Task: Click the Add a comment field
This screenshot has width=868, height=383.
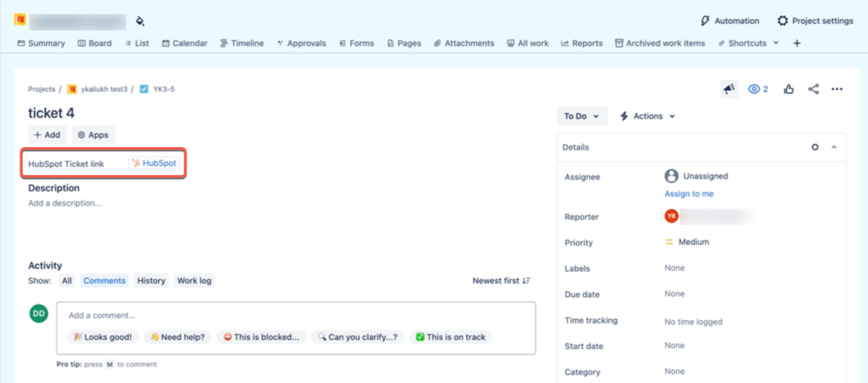Action: (x=296, y=316)
